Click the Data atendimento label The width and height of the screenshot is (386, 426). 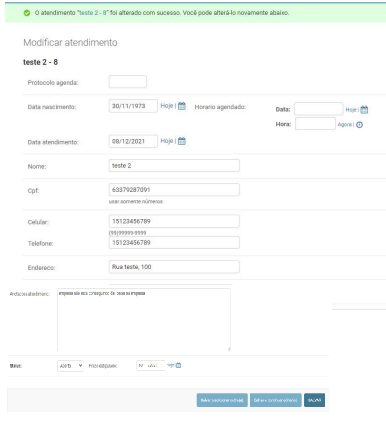[x=53, y=142]
